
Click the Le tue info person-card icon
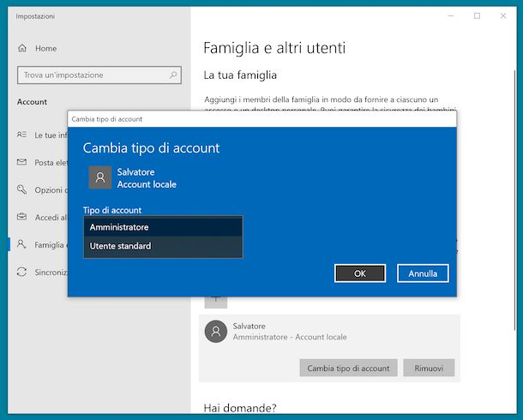pyautogui.click(x=21, y=135)
